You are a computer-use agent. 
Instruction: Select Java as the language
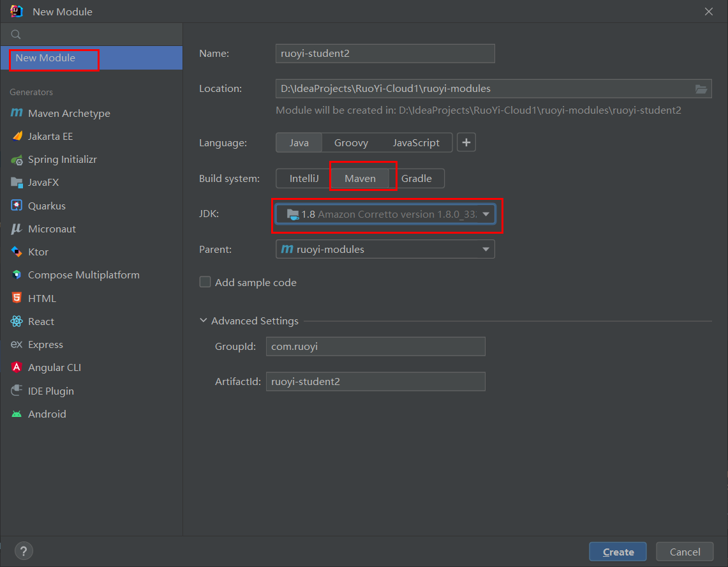pyautogui.click(x=299, y=142)
